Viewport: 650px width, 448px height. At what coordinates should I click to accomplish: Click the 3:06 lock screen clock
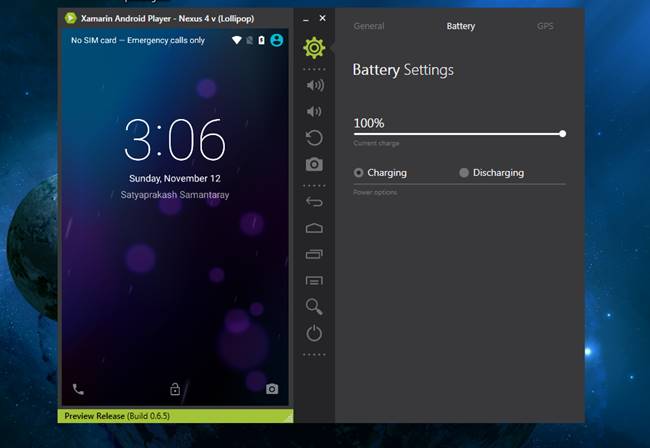point(175,140)
